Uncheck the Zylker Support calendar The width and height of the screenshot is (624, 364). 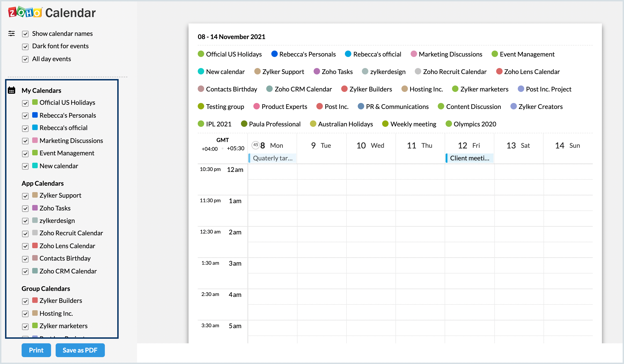(25, 196)
